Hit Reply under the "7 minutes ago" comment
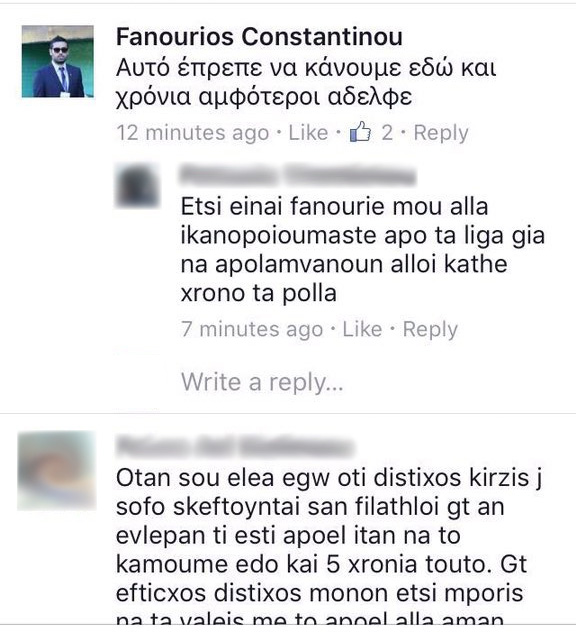 tap(430, 329)
